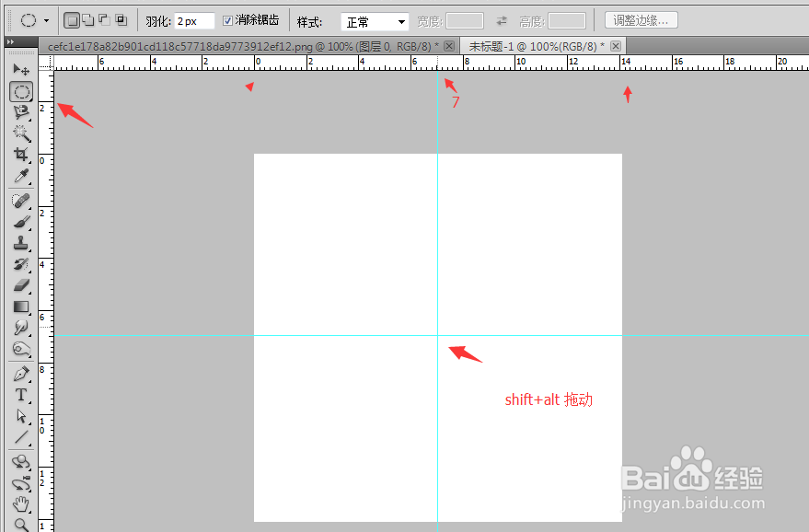Select the Move tool
This screenshot has height=532, width=809.
coord(21,69)
